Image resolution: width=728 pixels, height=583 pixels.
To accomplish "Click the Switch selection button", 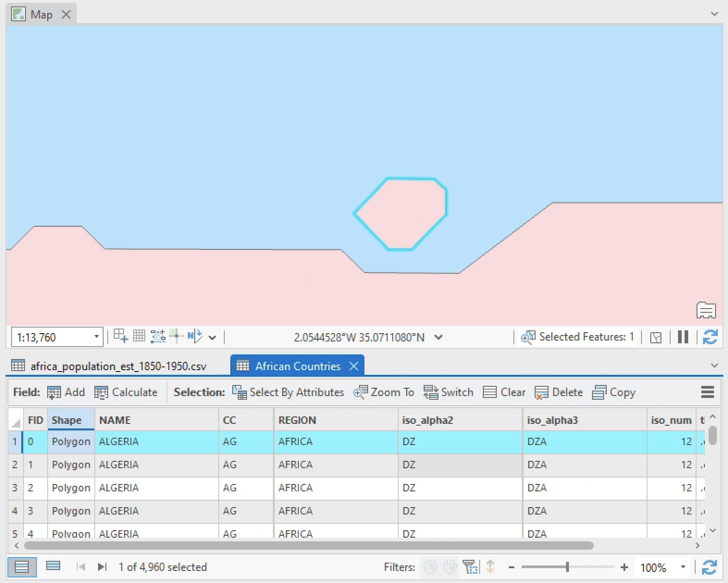I will (x=448, y=392).
